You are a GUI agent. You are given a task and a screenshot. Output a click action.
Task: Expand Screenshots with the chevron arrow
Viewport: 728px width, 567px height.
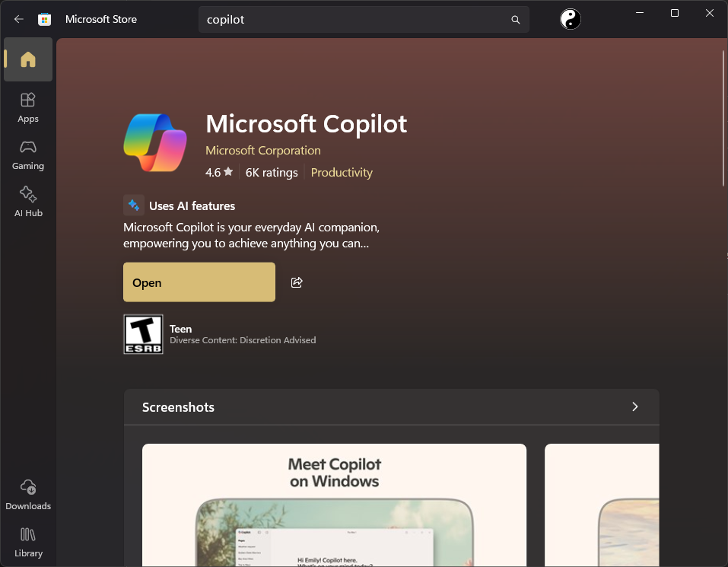pyautogui.click(x=634, y=406)
